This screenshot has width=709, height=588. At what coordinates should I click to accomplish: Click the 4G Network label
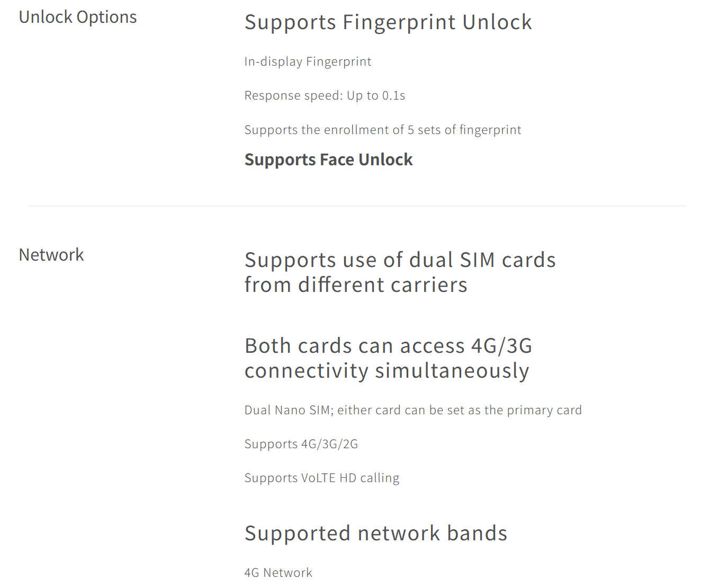coord(278,573)
